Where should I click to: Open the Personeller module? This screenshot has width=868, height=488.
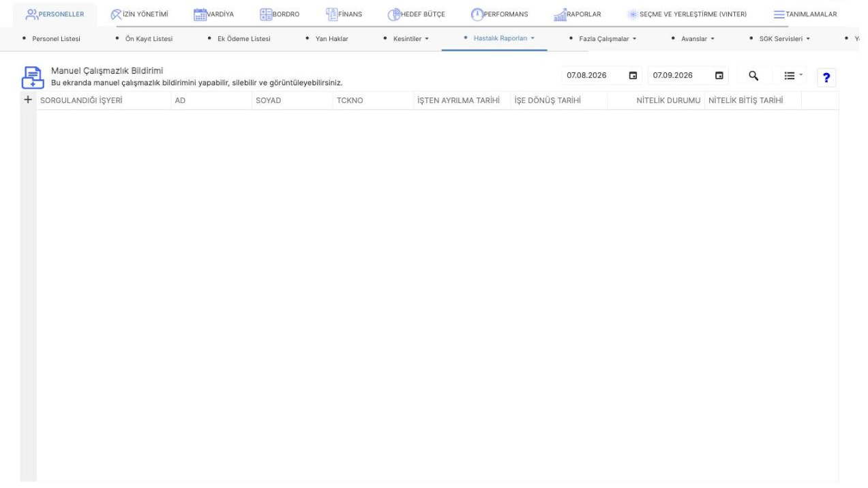point(55,14)
